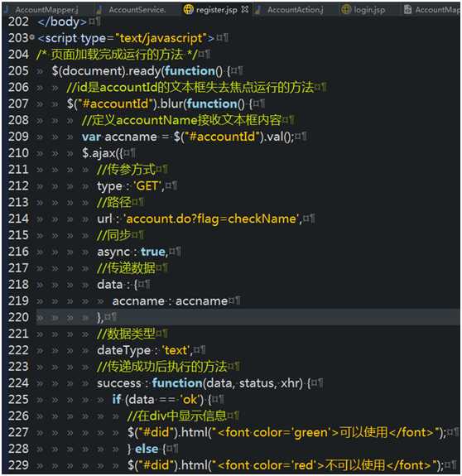Click the comment '页面加载完成运行的方法'
The image size is (462, 476).
pos(117,55)
